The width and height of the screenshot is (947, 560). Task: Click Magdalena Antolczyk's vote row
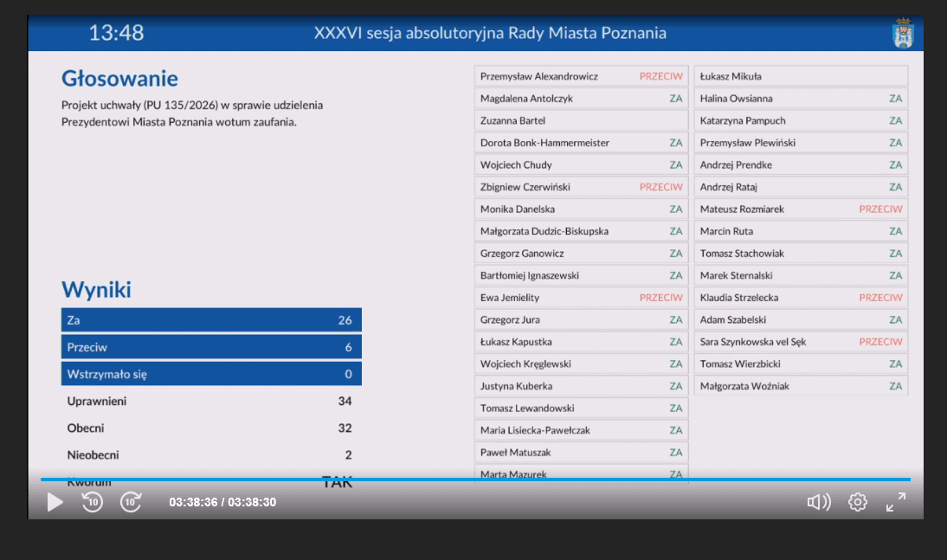pyautogui.click(x=581, y=99)
